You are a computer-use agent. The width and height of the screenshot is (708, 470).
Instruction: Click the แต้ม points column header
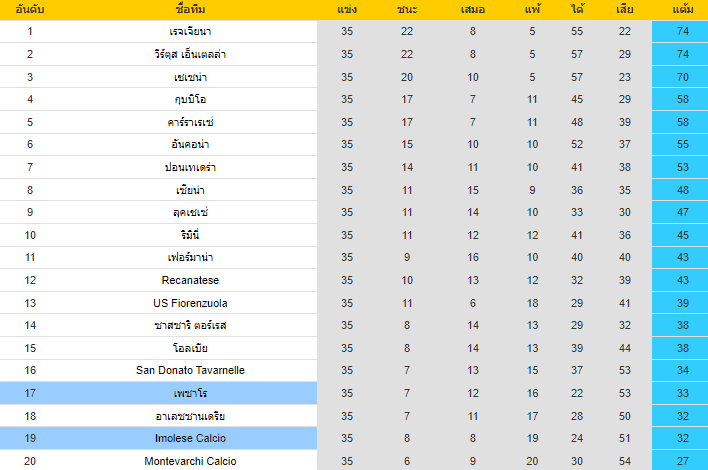click(x=683, y=10)
